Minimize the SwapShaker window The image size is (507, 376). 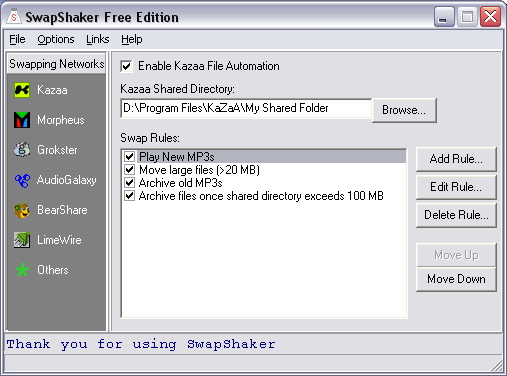444,17
